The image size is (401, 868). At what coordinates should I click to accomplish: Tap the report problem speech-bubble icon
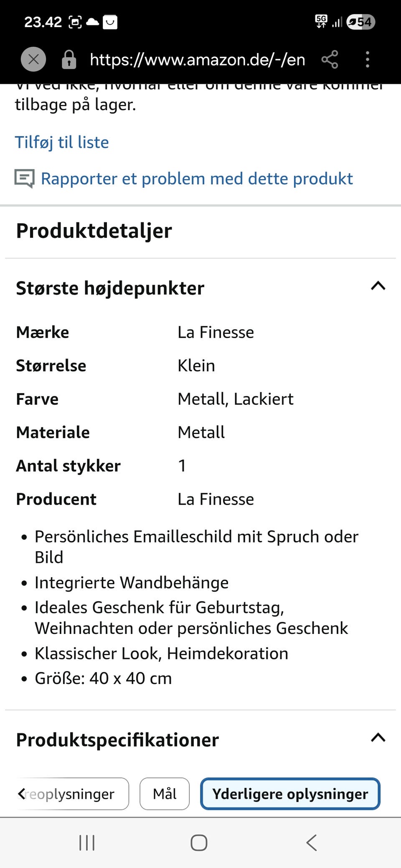coord(25,178)
